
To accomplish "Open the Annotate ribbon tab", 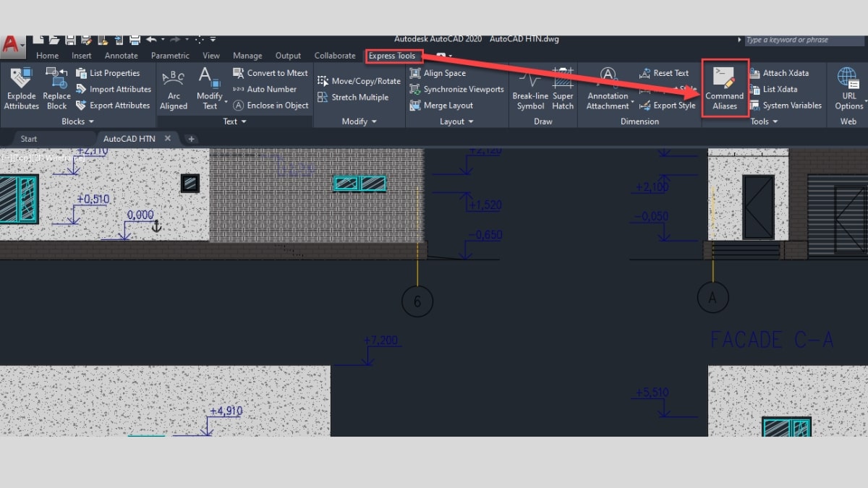I will [121, 56].
